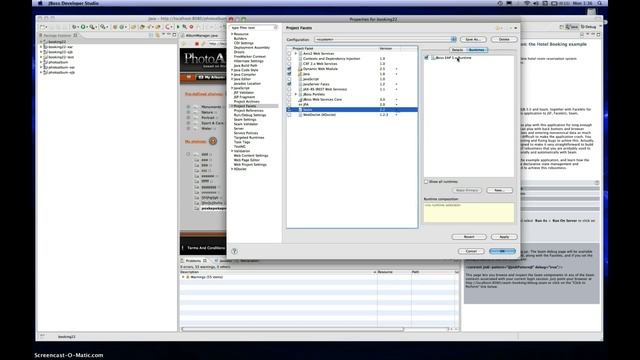The width and height of the screenshot is (640, 360).
Task: Click the orange My photos round icon
Action: tap(213, 141)
